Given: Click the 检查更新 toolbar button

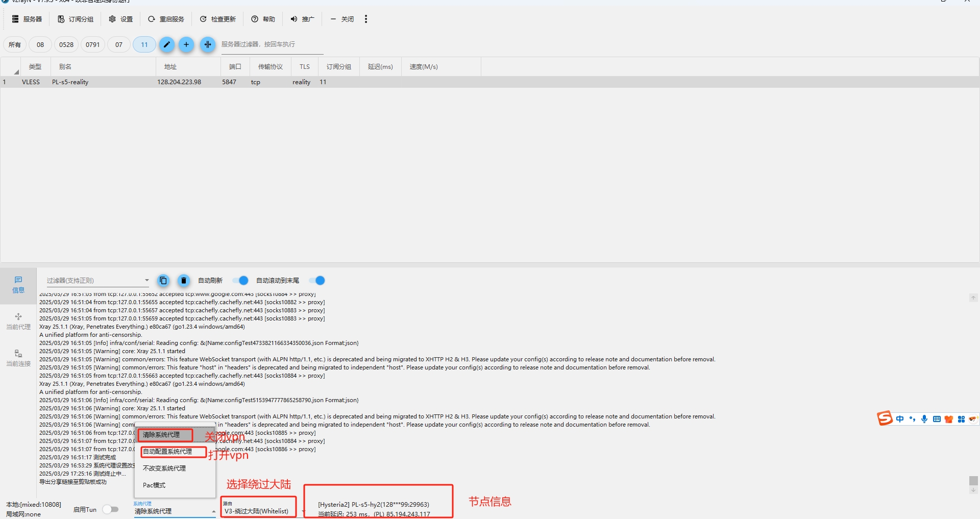Looking at the screenshot, I should (218, 19).
